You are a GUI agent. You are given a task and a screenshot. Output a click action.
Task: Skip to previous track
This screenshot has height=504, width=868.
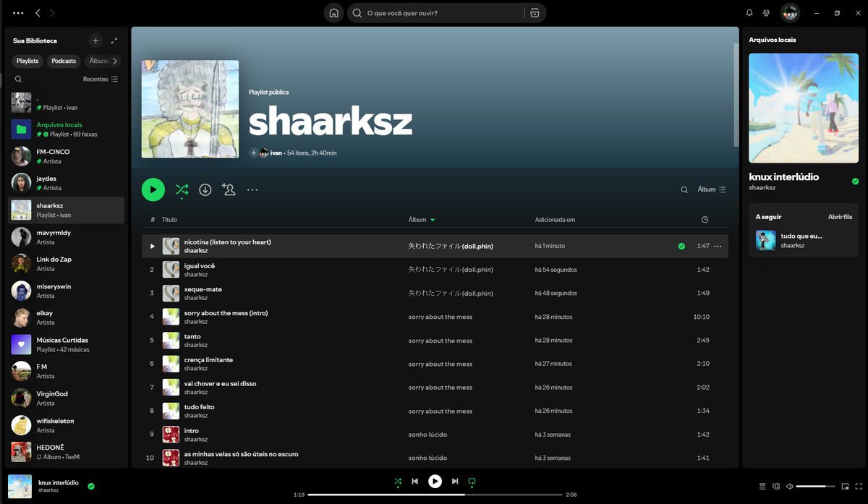(415, 481)
